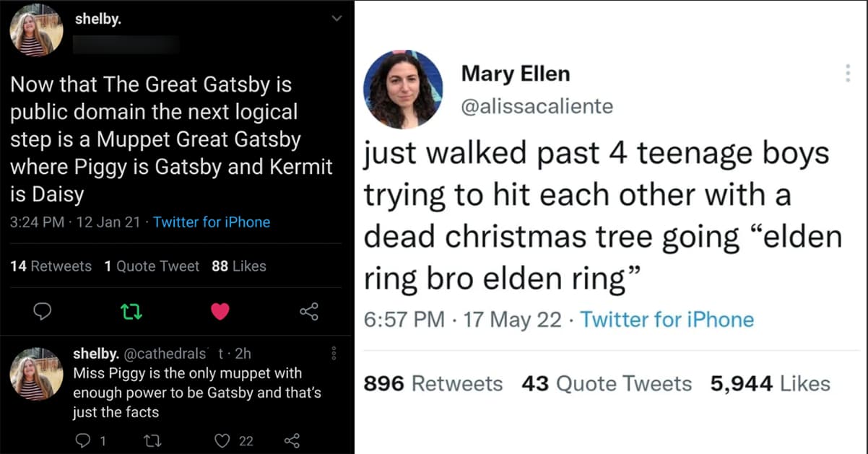The image size is (868, 454).
Task: Show the 5,944 Likes list
Action: tap(770, 383)
